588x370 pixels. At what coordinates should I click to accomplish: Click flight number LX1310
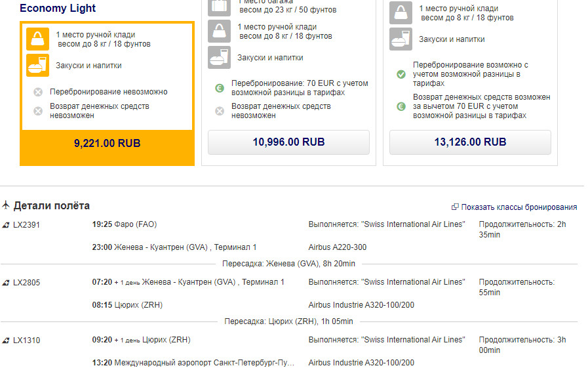[26, 340]
